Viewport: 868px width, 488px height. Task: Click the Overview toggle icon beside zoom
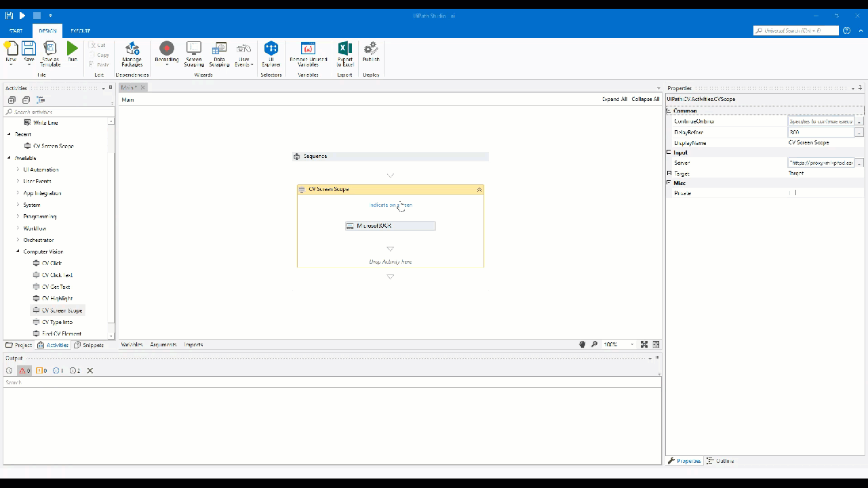(656, 344)
